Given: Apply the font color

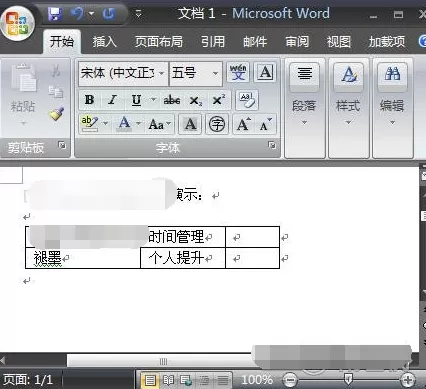Looking at the screenshot, I should click(x=124, y=124).
